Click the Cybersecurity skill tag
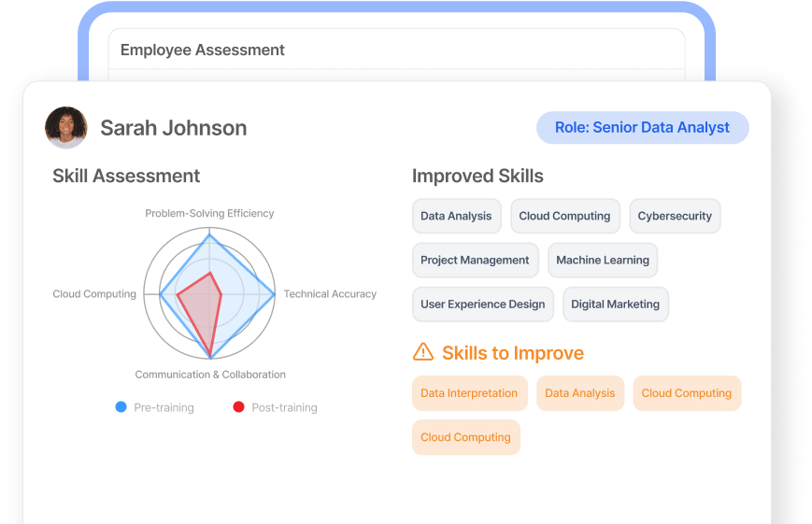812x524 pixels. pyautogui.click(x=675, y=216)
